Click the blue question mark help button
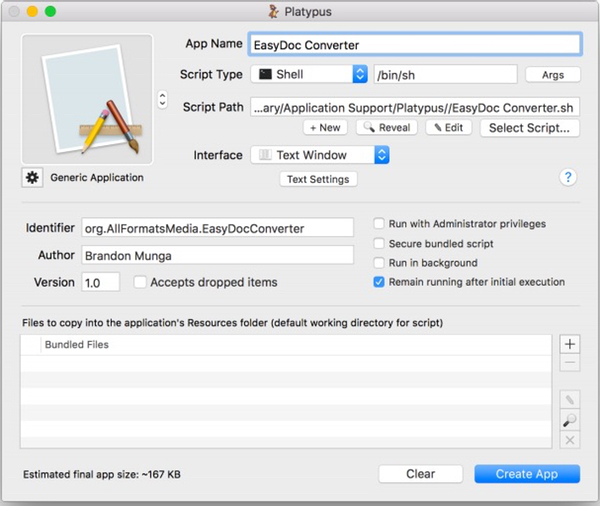 [568, 178]
